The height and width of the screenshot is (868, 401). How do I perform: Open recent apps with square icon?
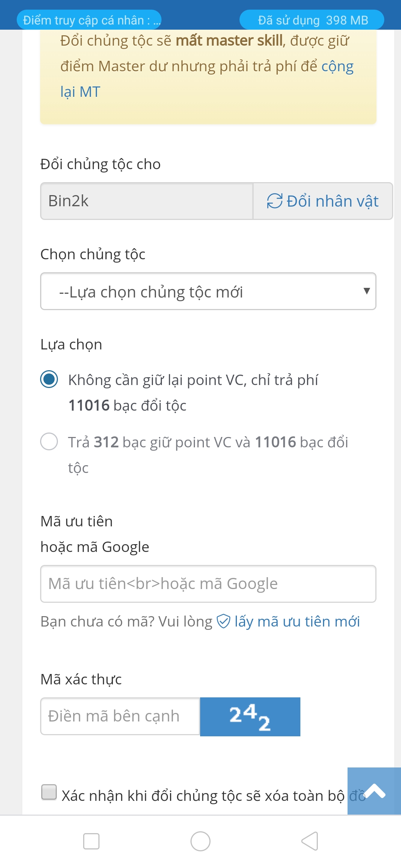click(91, 841)
